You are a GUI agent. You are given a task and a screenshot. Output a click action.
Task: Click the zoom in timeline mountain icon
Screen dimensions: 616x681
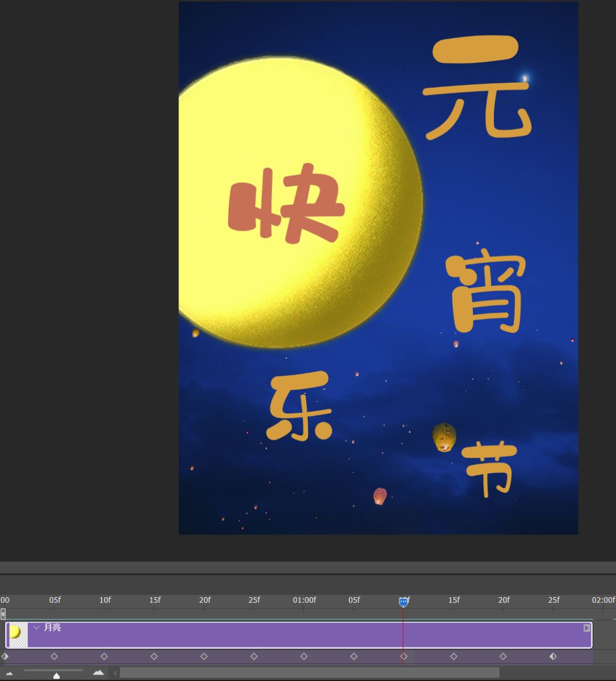[99, 673]
